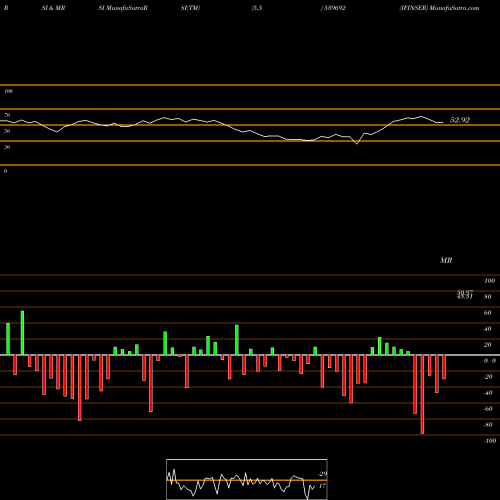Click the 52.92 RSI value label
Screen dimensions: 500x500
pos(460,120)
